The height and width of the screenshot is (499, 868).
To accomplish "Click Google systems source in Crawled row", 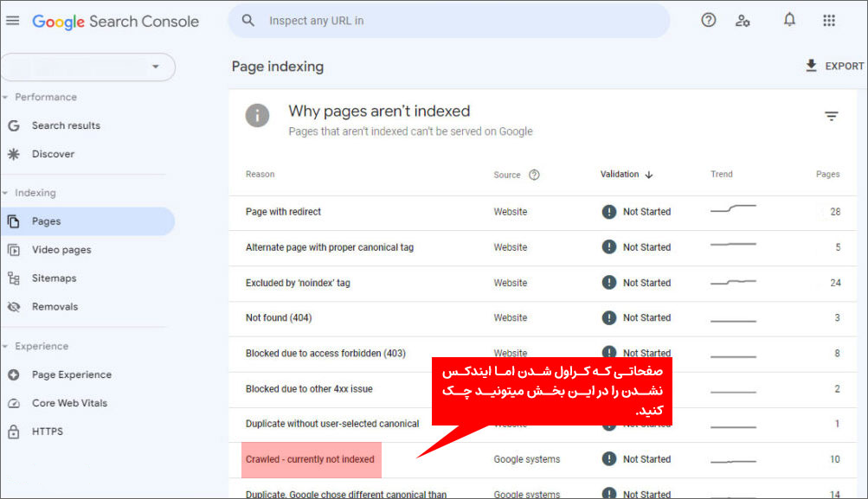I will [526, 460].
